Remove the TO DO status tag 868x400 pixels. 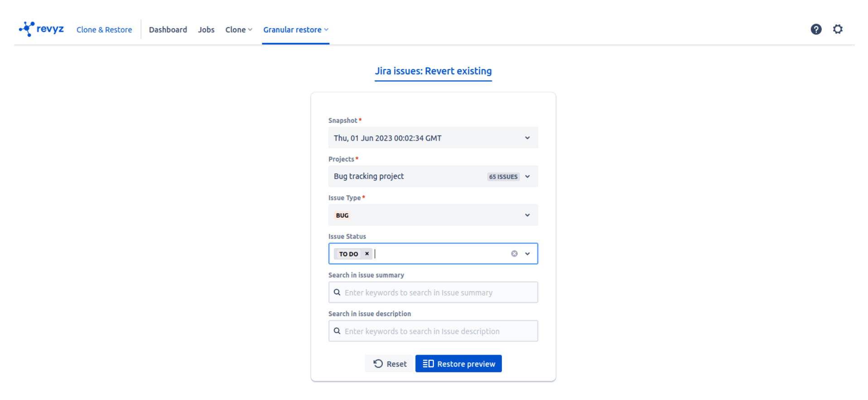coord(367,254)
